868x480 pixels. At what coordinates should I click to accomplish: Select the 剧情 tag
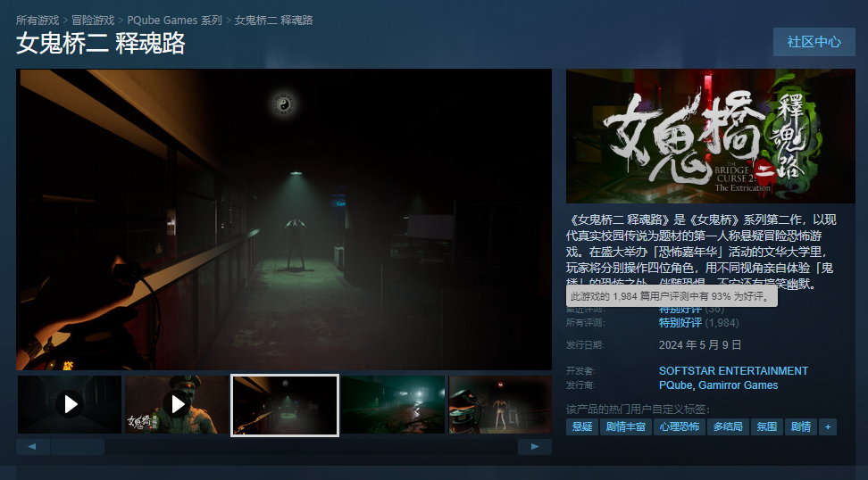801,426
